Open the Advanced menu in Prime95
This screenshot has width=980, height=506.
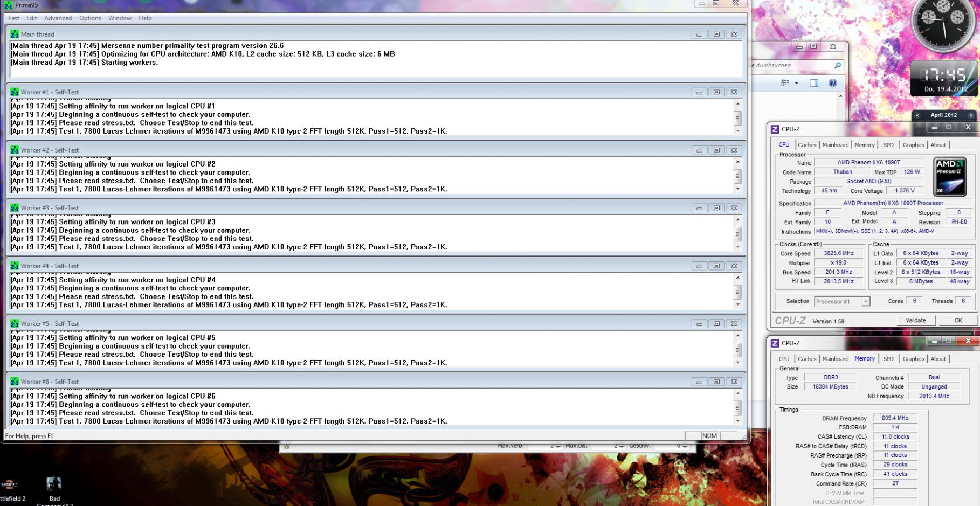click(x=58, y=18)
